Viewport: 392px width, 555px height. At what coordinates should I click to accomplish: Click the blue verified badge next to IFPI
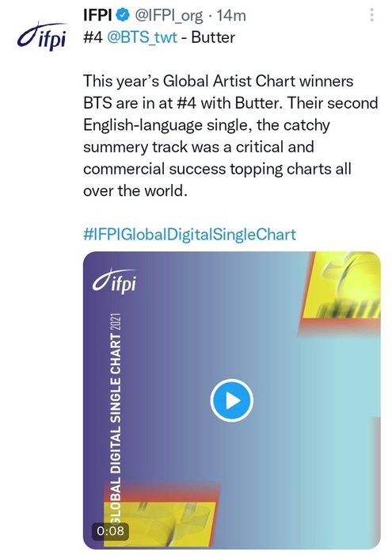[122, 15]
